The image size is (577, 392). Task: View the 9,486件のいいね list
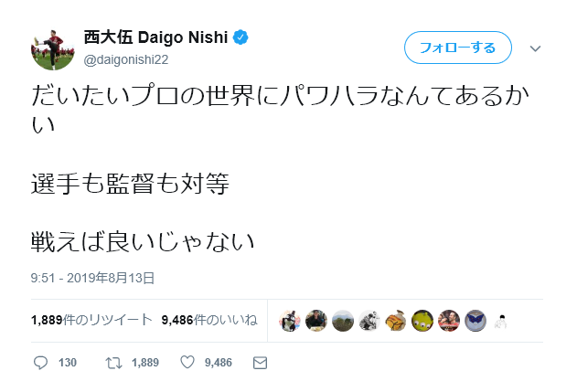click(209, 320)
